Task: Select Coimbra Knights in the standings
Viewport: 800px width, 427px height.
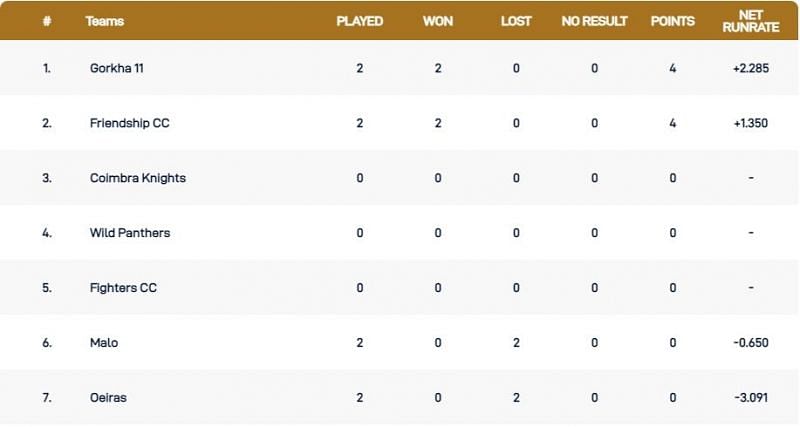Action: (137, 178)
